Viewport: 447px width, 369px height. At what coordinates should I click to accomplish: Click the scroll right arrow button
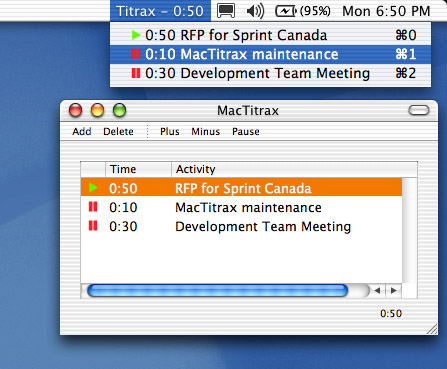(x=394, y=291)
